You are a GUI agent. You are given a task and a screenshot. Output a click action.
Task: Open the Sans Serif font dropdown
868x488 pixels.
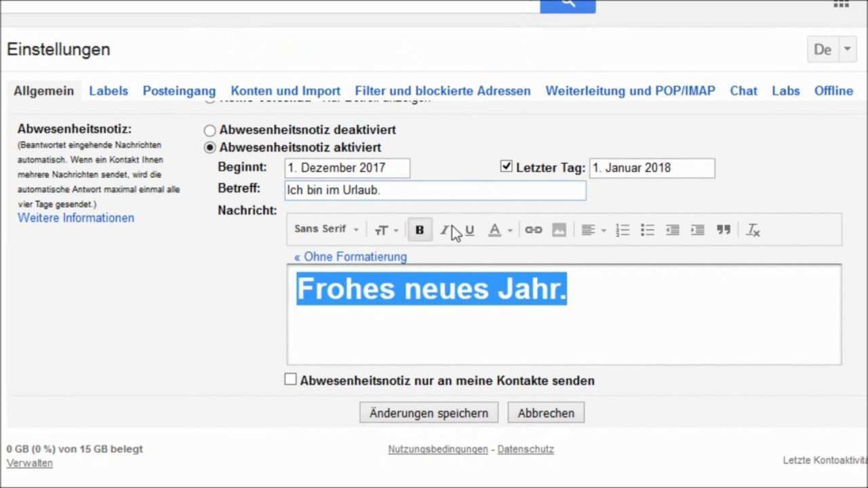(326, 230)
